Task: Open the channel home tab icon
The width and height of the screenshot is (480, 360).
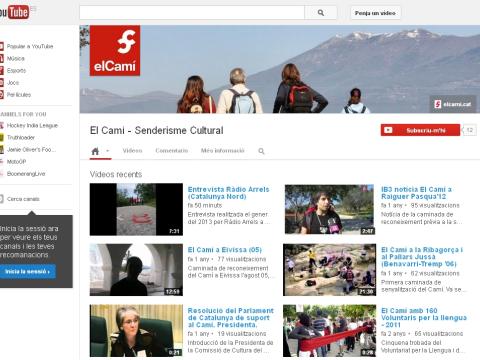Action: click(x=95, y=151)
